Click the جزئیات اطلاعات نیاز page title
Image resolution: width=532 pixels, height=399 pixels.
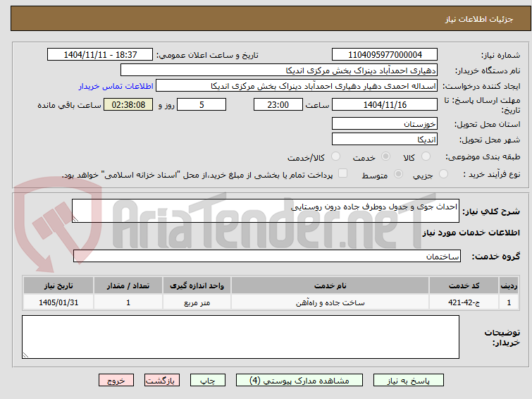coord(479,19)
